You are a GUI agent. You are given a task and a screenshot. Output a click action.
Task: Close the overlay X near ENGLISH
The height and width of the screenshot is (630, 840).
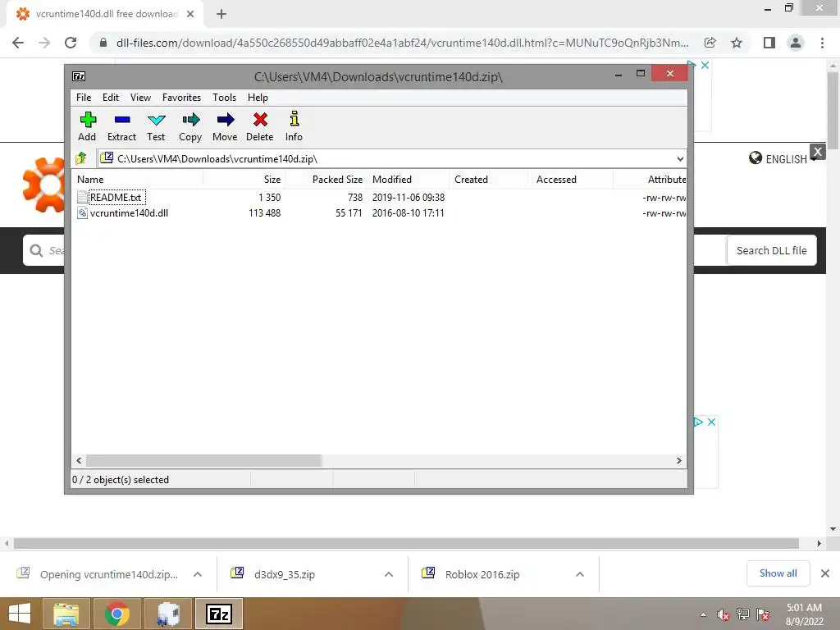coord(818,152)
